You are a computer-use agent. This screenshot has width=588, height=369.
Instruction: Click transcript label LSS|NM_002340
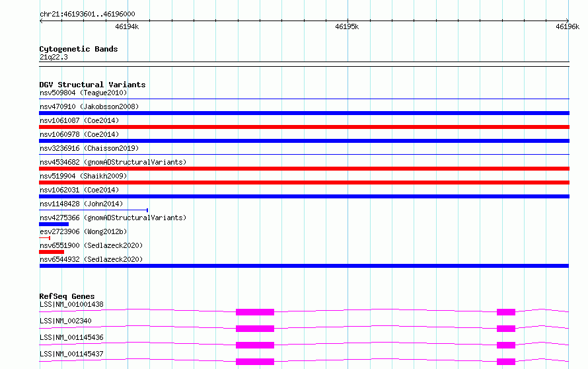point(65,321)
